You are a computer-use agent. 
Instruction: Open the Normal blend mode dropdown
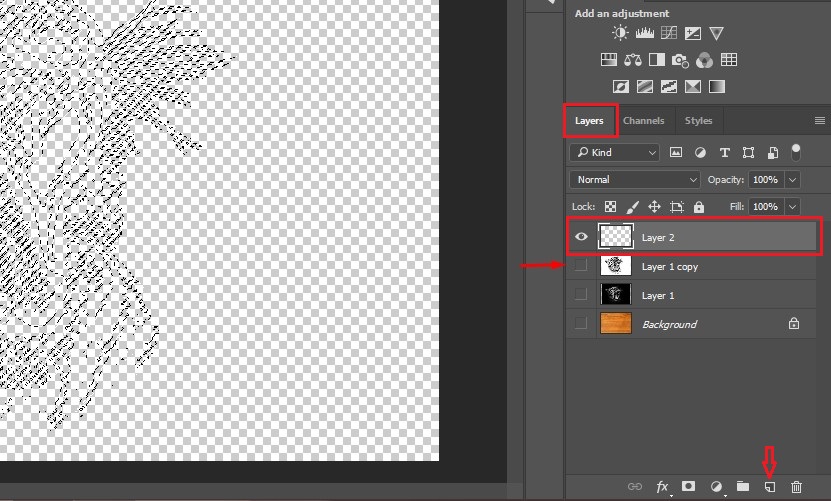[635, 180]
